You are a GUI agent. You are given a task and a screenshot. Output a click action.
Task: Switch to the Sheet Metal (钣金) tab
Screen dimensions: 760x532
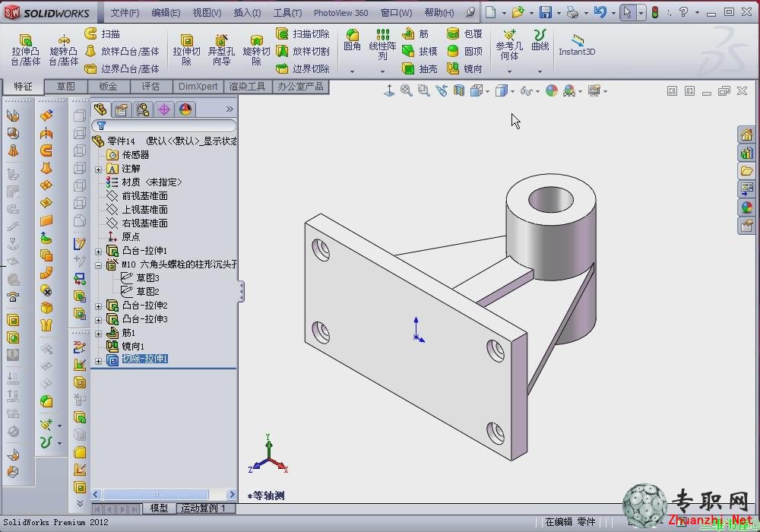click(x=108, y=86)
